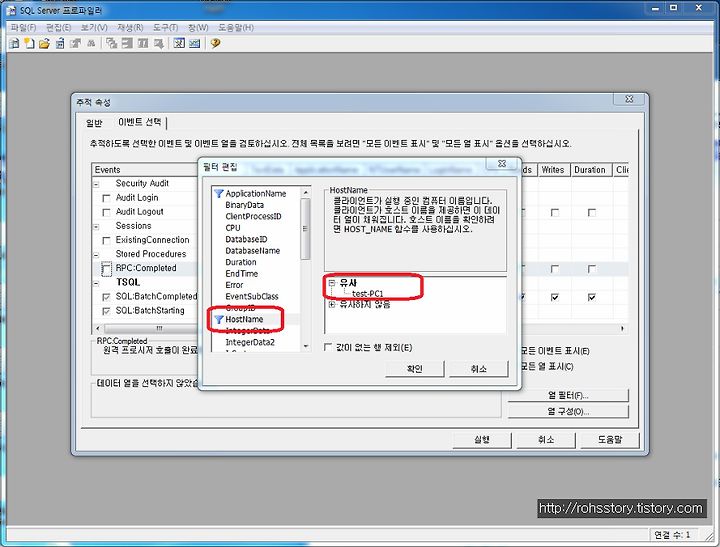720x547 pixels.
Task: Click the New Template icon with yellow star
Action: pos(29,44)
